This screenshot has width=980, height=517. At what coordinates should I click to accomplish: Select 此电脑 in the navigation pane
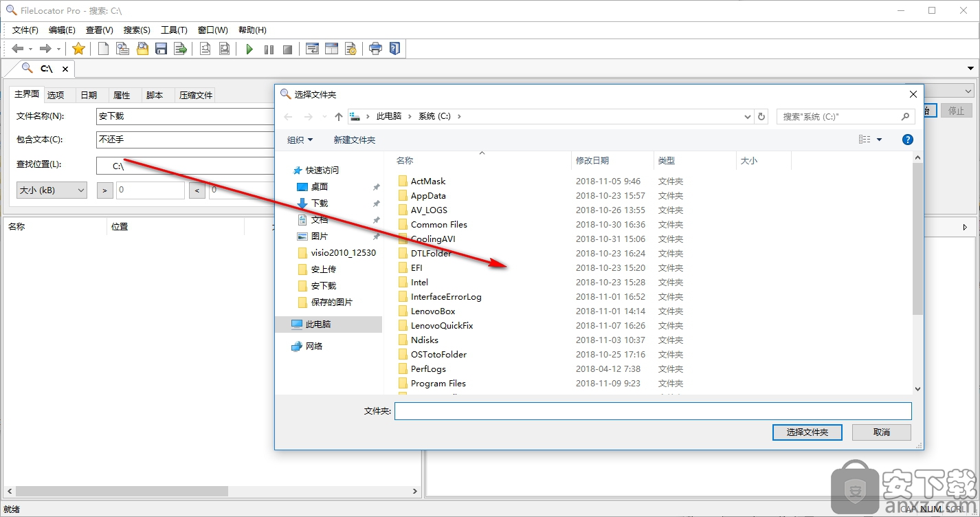click(329, 324)
